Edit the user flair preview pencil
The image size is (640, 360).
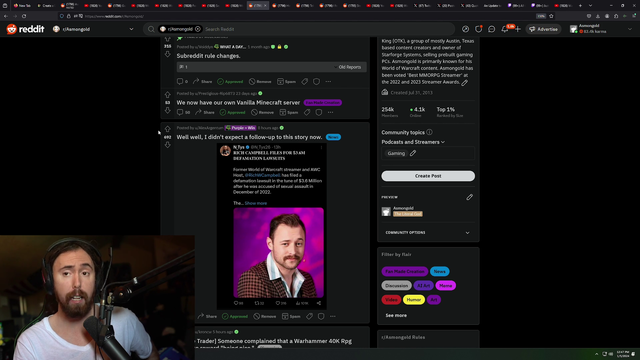pos(469,197)
